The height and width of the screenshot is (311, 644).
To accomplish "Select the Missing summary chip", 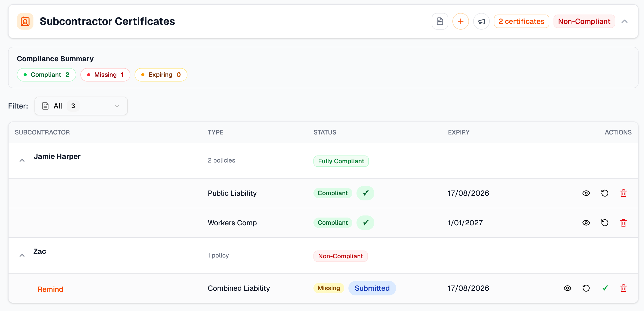I will (x=105, y=75).
